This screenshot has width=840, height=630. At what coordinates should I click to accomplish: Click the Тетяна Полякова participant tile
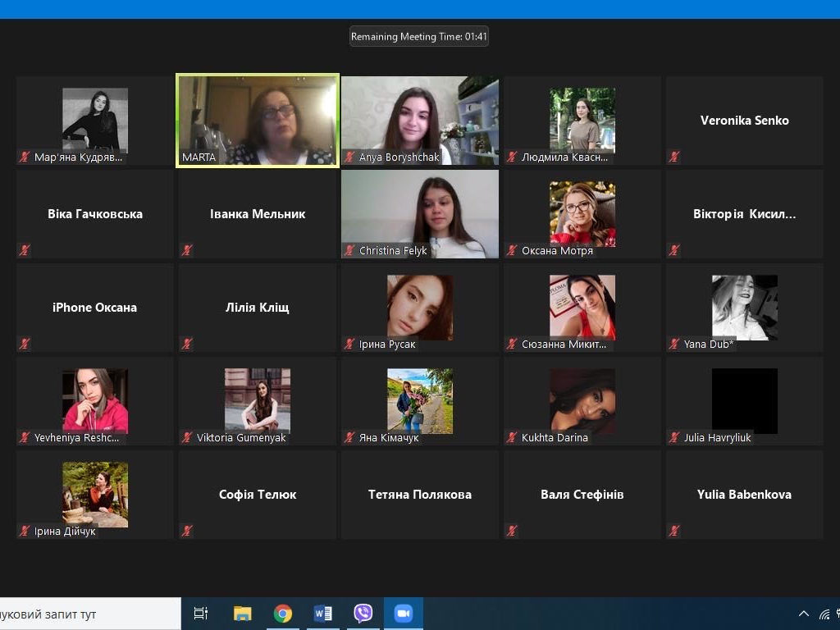420,495
